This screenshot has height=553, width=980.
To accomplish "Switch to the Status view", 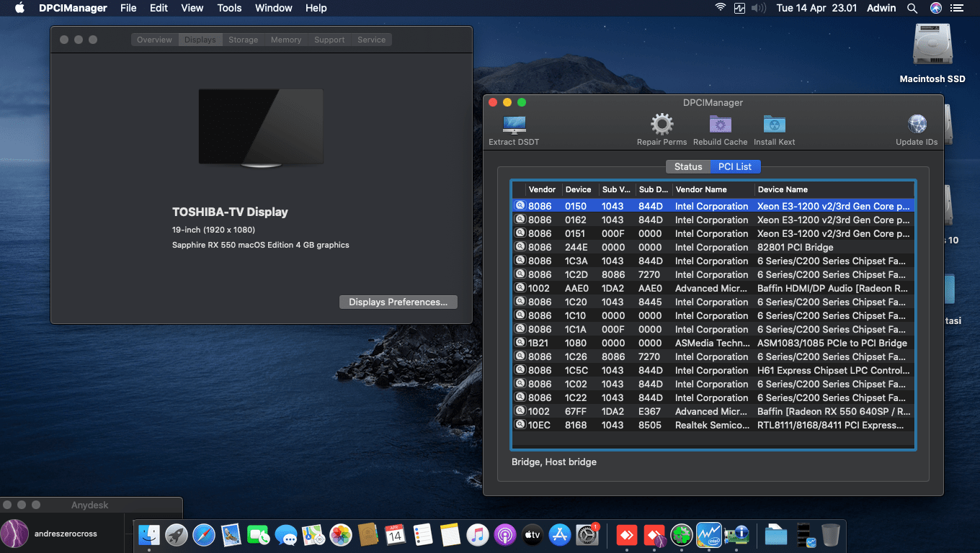I will pos(687,166).
